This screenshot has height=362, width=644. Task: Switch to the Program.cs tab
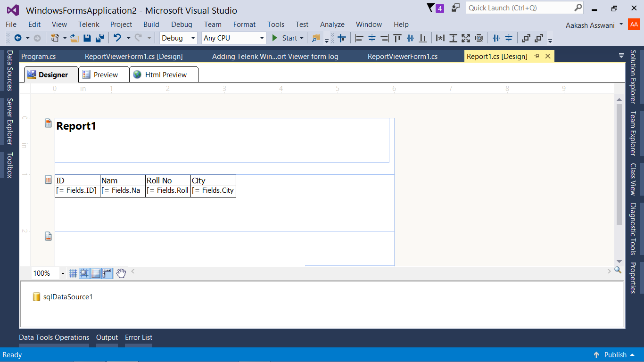coord(39,57)
